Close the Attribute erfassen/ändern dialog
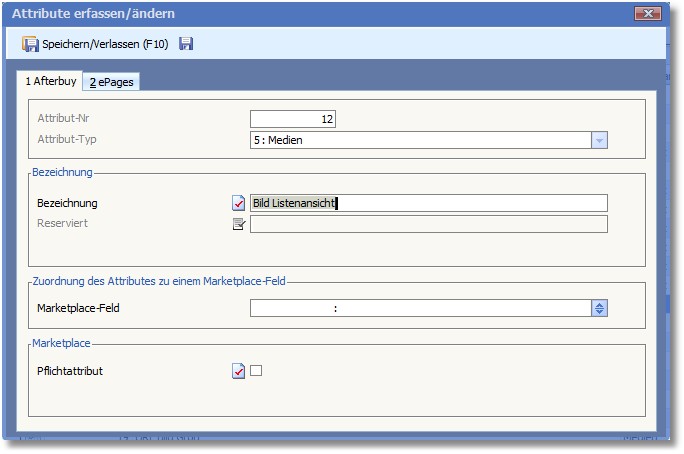This screenshot has width=684, height=454. tap(648, 14)
